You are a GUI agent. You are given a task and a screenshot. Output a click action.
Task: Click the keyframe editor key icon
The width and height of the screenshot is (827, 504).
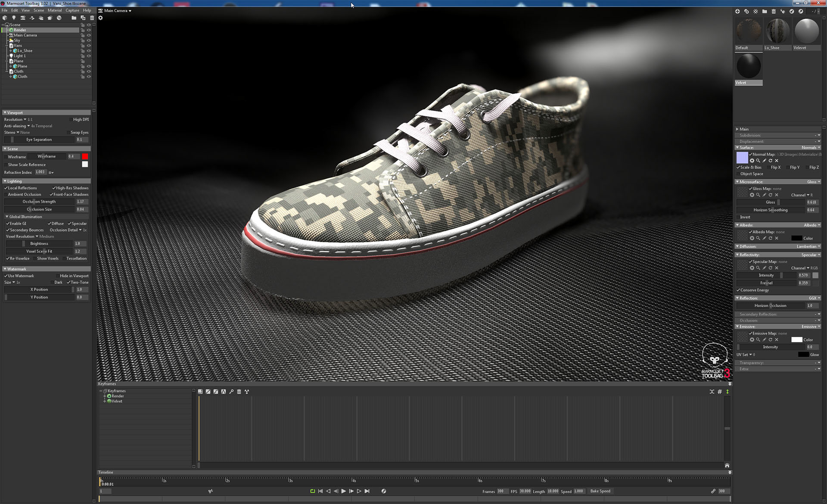pyautogui.click(x=231, y=392)
